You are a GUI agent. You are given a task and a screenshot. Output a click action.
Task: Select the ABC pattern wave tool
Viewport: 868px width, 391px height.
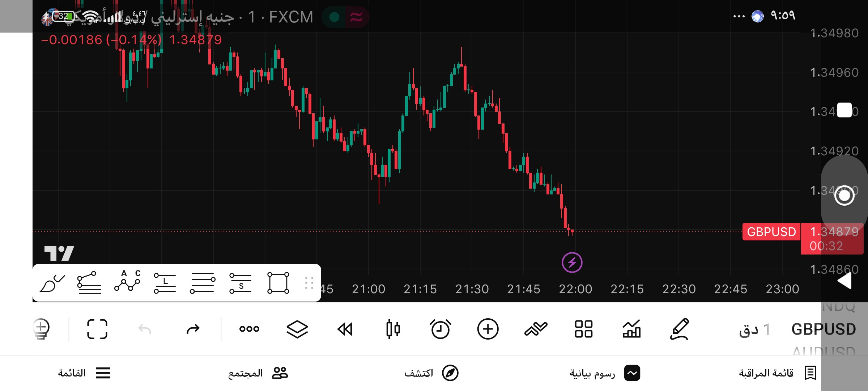(x=127, y=281)
